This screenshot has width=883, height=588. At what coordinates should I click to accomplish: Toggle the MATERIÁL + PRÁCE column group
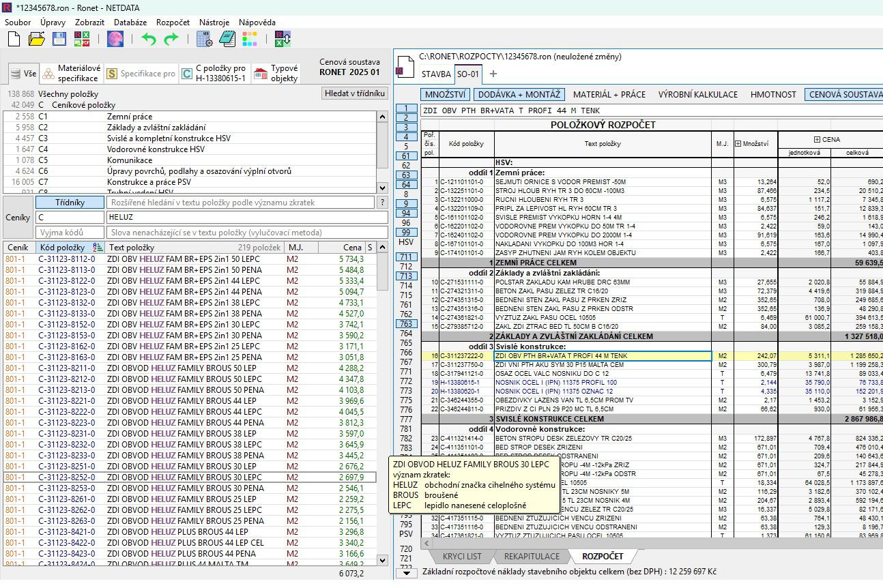[609, 95]
